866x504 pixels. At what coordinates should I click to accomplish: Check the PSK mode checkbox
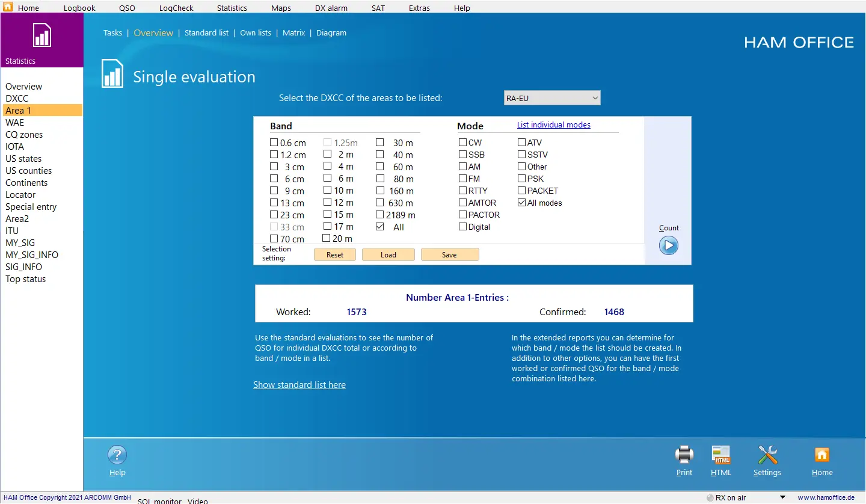[521, 179]
